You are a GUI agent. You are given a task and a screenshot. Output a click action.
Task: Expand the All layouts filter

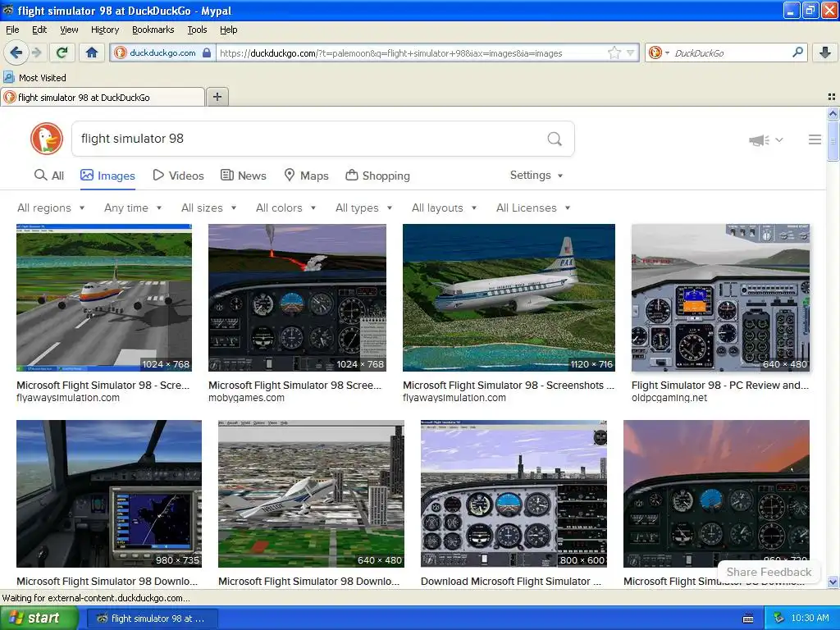click(x=444, y=208)
